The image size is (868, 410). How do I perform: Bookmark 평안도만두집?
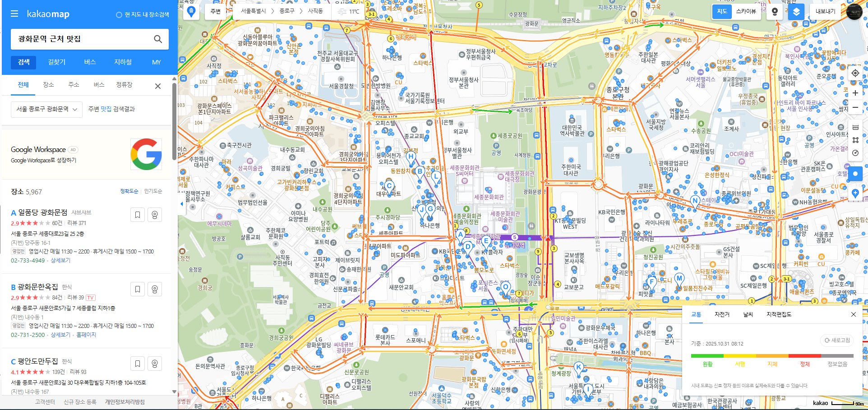coord(138,364)
